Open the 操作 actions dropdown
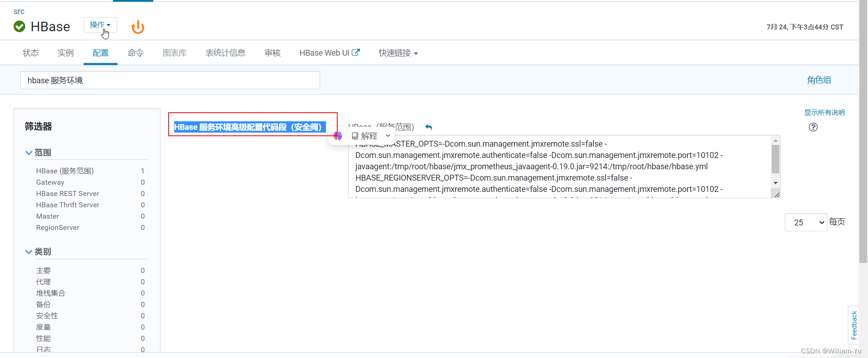 100,25
